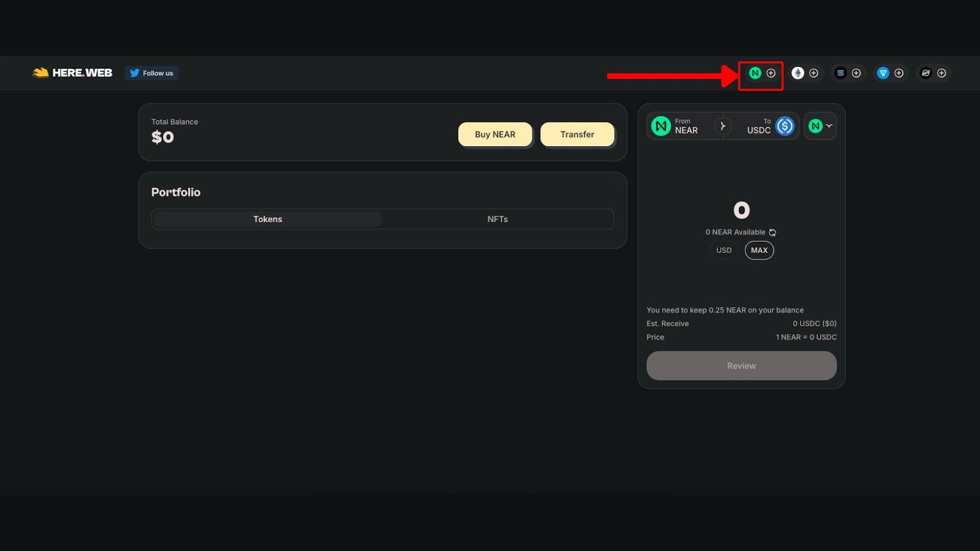This screenshot has width=980, height=551.
Task: Click the Total Balance label
Action: click(175, 122)
